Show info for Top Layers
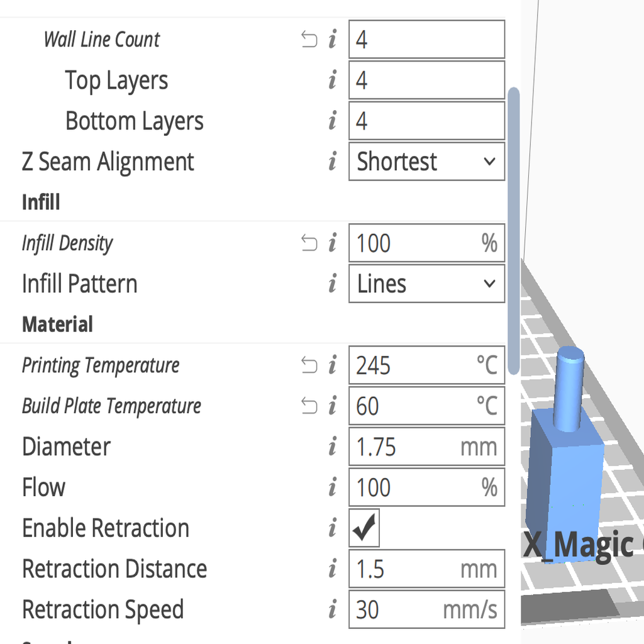This screenshot has width=644, height=644. click(x=333, y=80)
